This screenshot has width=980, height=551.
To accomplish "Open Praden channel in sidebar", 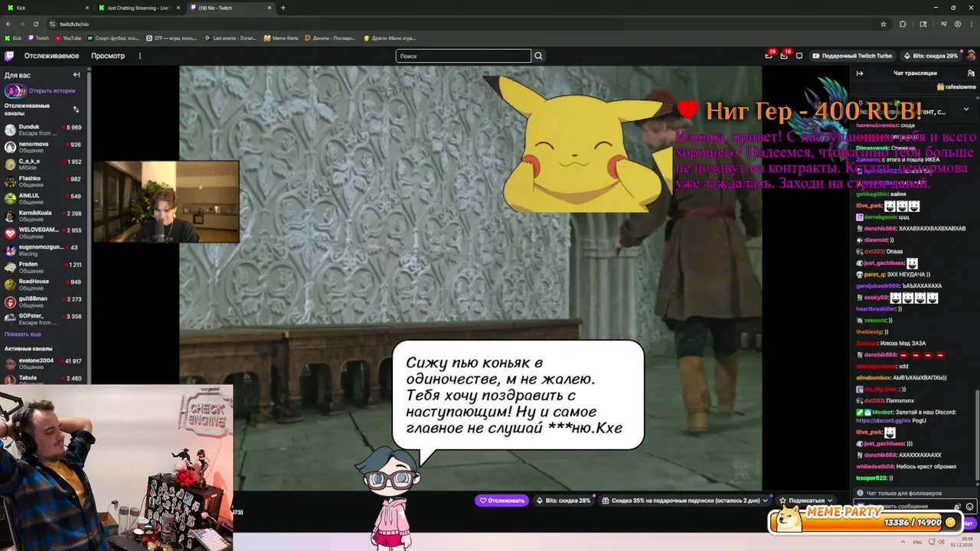I will click(45, 267).
